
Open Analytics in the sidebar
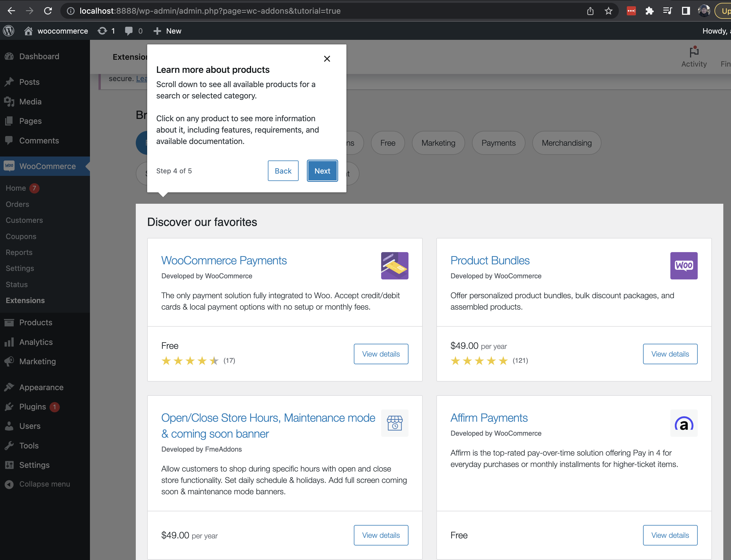pos(45,342)
